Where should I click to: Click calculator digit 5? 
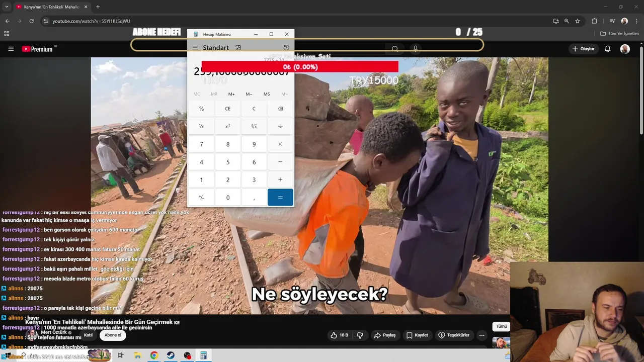coord(227,162)
